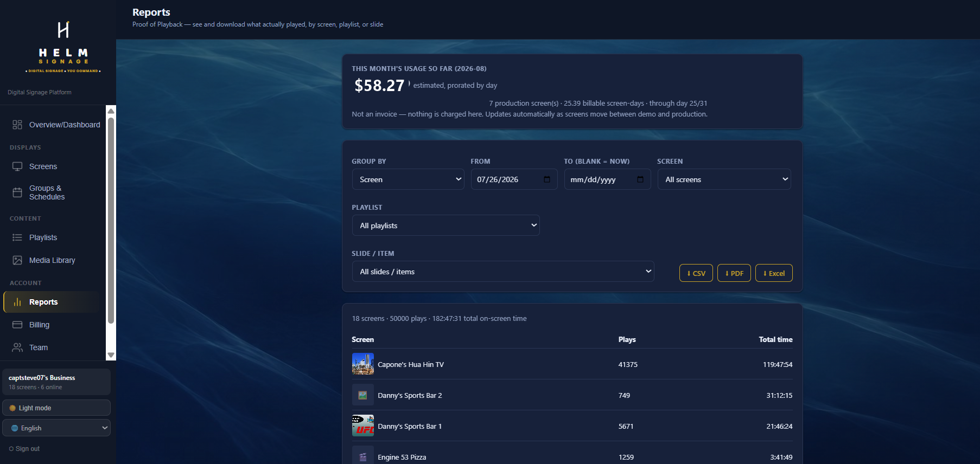Screen dimensions: 980x464
Task: Open the Team page
Action: coord(53,347)
